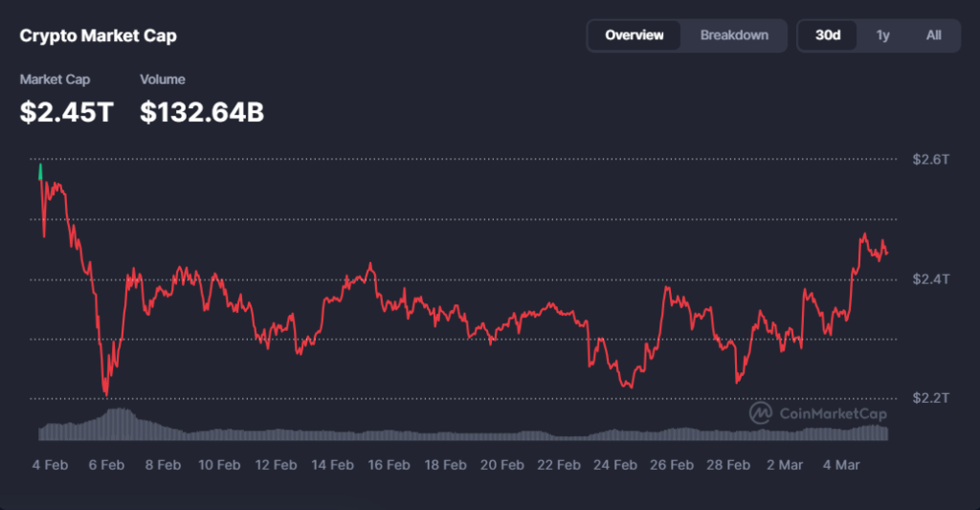This screenshot has width=980, height=510.
Task: Open the Breakdown tab
Action: coord(734,35)
